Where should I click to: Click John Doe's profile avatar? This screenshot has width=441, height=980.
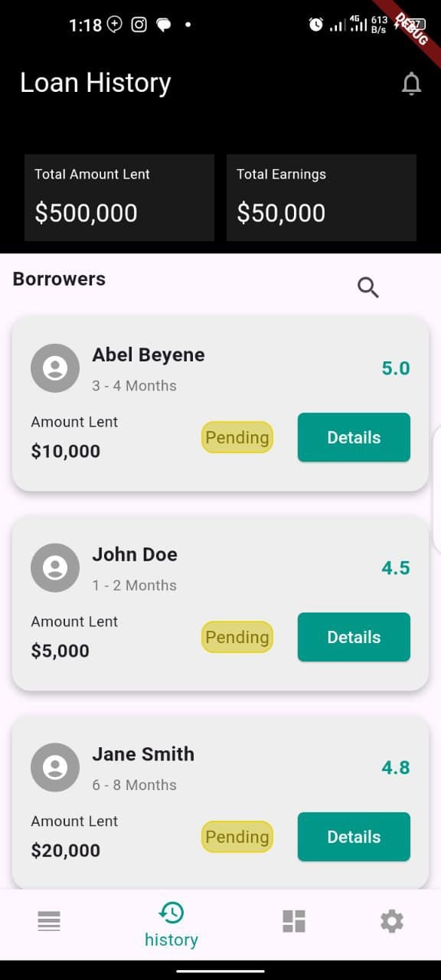pyautogui.click(x=55, y=568)
